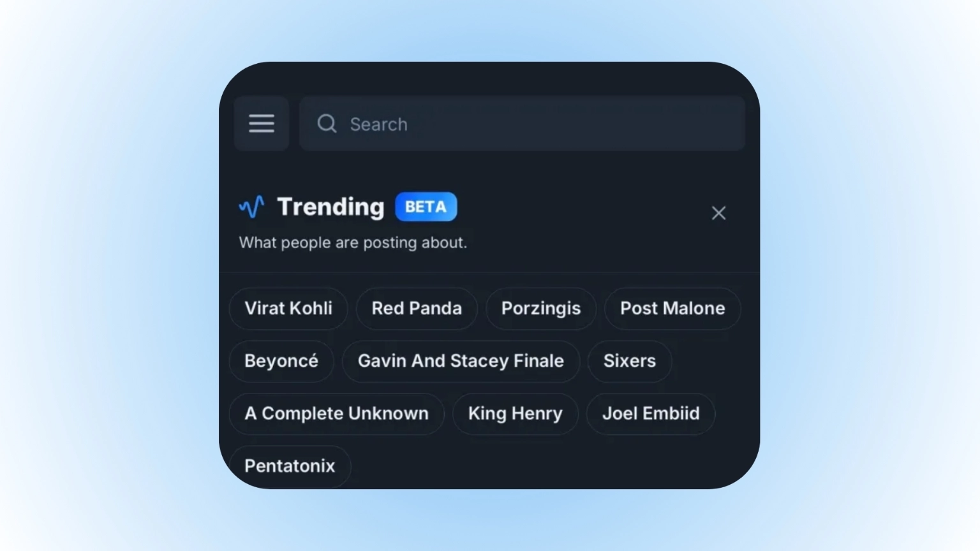View the Pentatonix trending topic
The height and width of the screenshot is (551, 980).
pyautogui.click(x=290, y=466)
